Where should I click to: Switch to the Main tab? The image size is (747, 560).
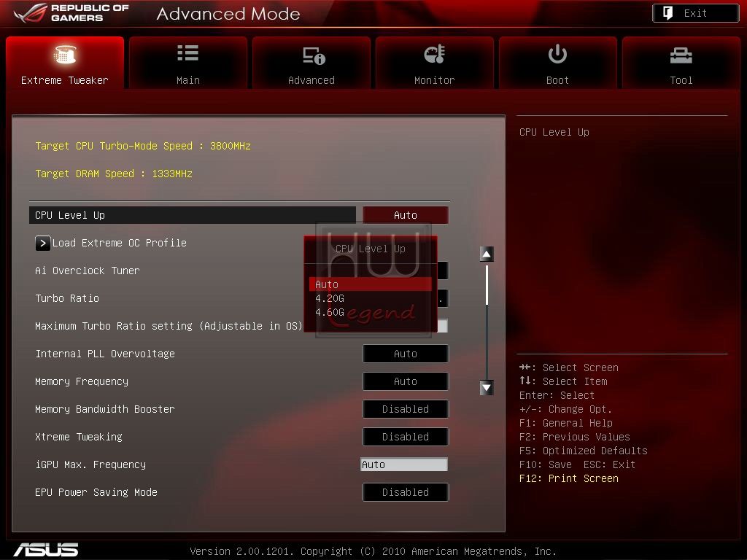click(187, 63)
